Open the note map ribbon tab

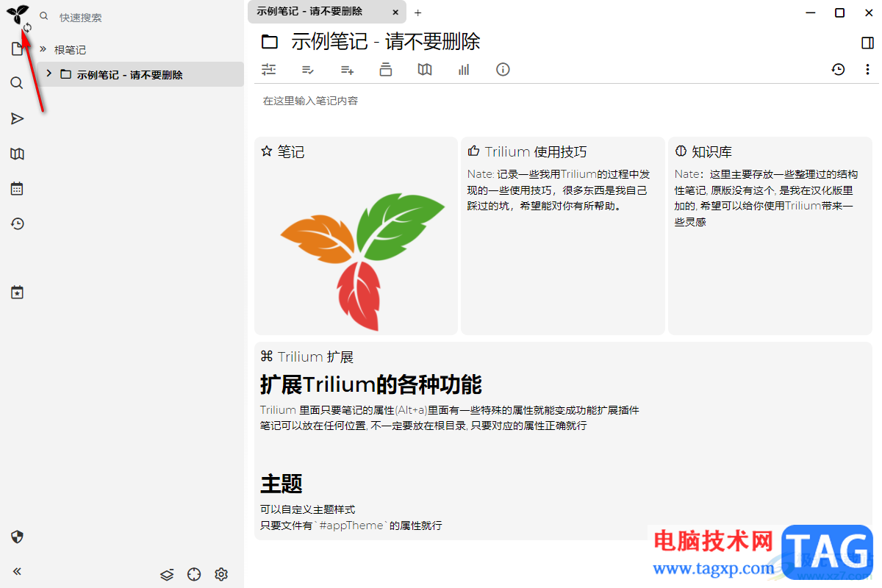[425, 70]
